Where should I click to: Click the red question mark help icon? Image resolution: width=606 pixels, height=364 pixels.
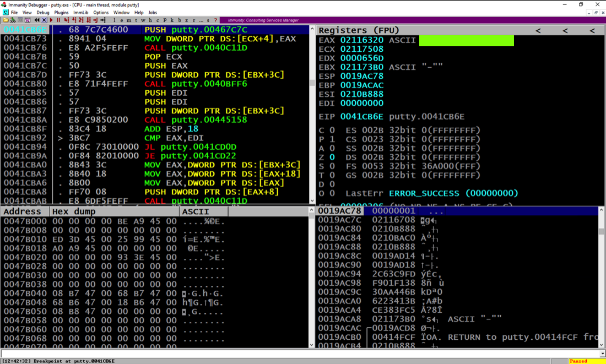(215, 20)
